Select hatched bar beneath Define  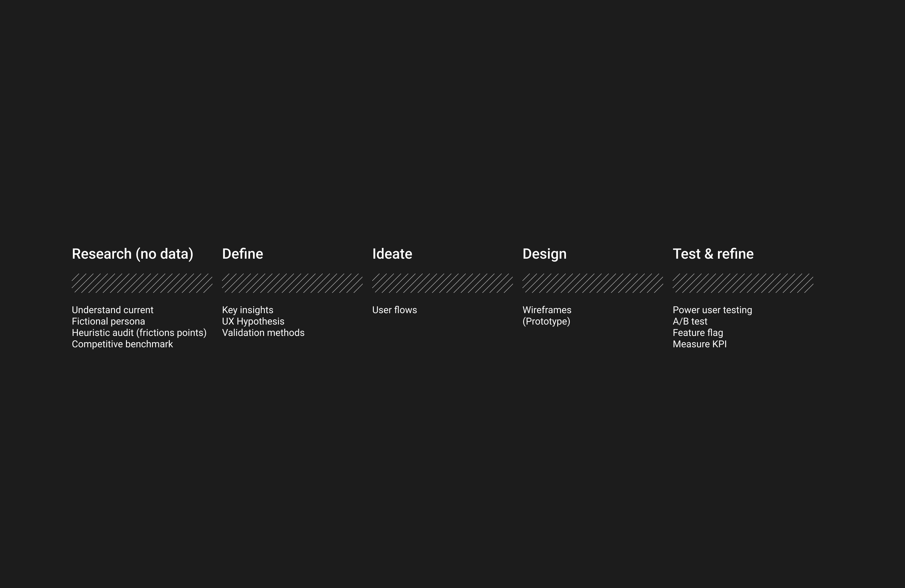pos(292,283)
